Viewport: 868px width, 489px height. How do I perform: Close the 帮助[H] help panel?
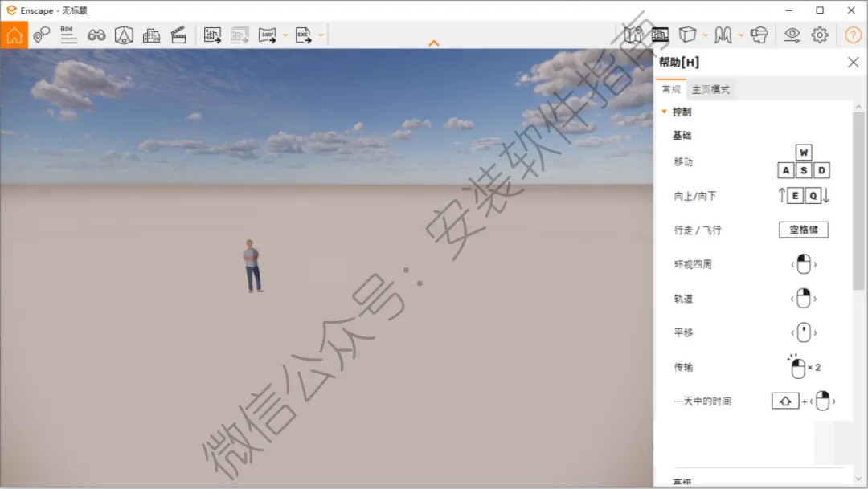click(853, 62)
